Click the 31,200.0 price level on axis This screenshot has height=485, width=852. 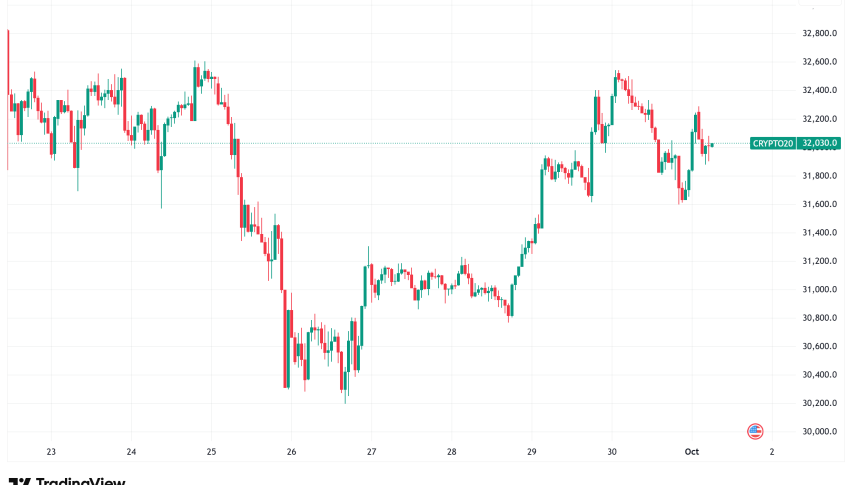819,261
